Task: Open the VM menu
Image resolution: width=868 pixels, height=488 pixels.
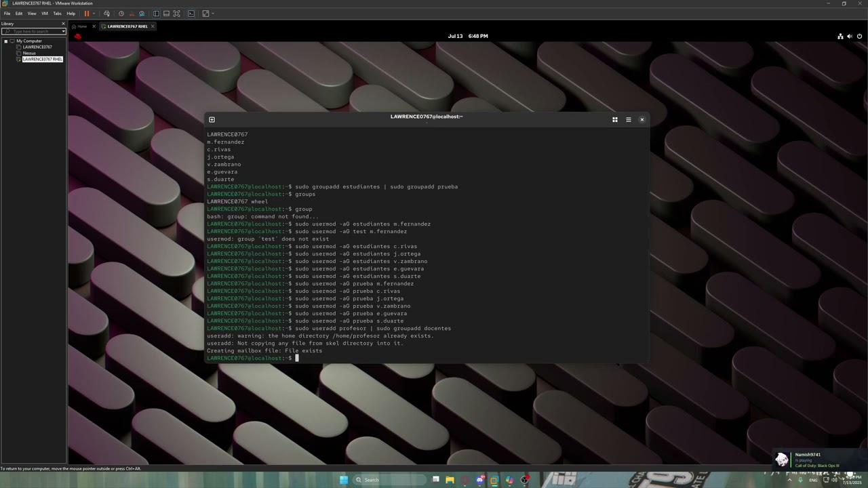Action: coord(45,14)
